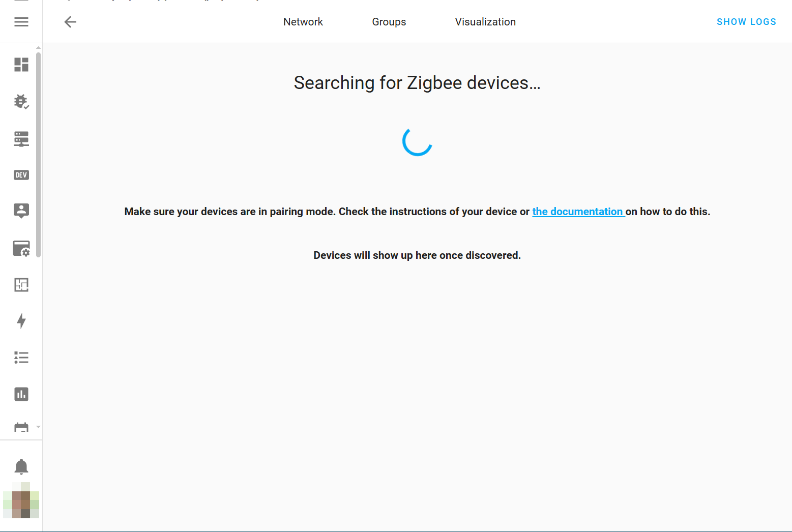The image size is (792, 532).
Task: Click the person badge sidebar icon
Action: (x=21, y=211)
